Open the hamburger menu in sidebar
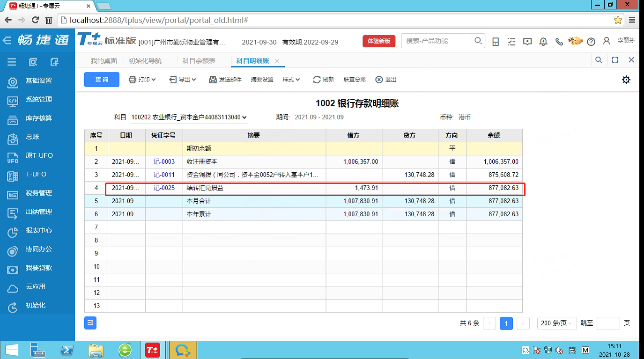The image size is (644, 359). 12,62
